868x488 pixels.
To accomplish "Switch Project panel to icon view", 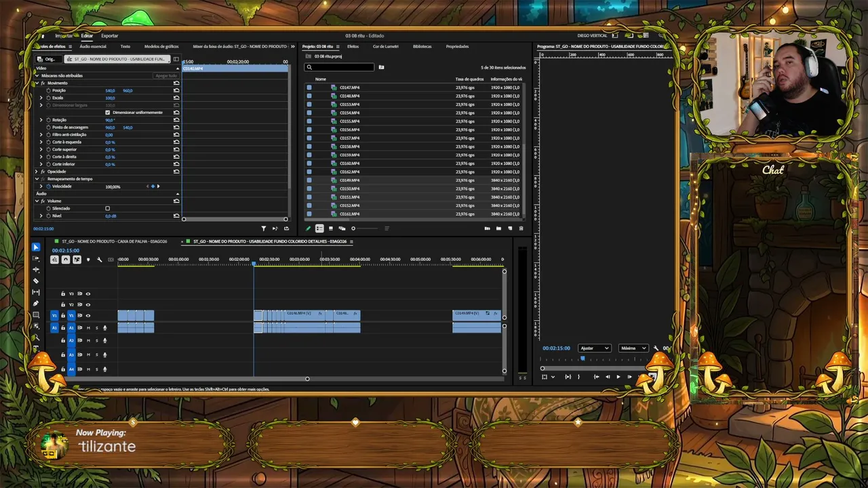I will (x=331, y=228).
